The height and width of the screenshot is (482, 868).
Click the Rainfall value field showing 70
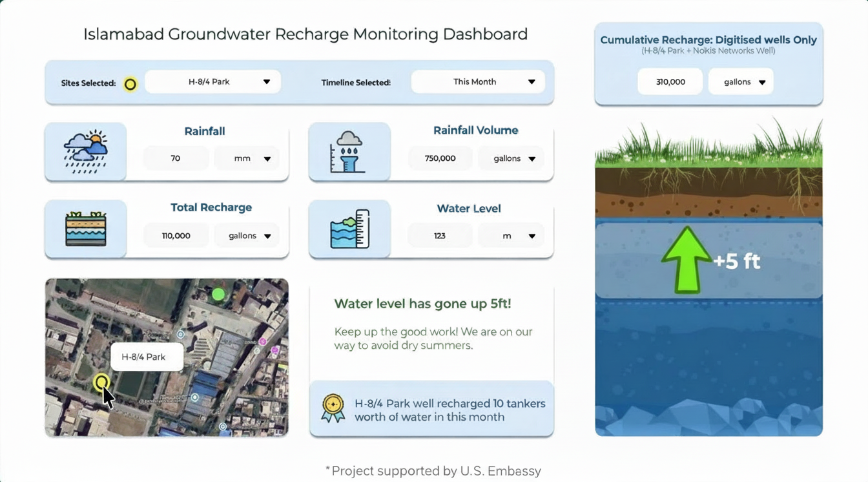[176, 158]
